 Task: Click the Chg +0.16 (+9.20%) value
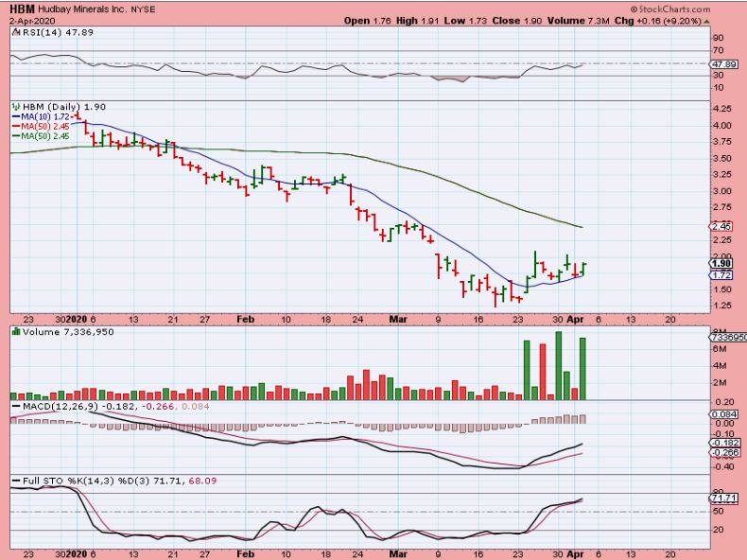tap(658, 21)
